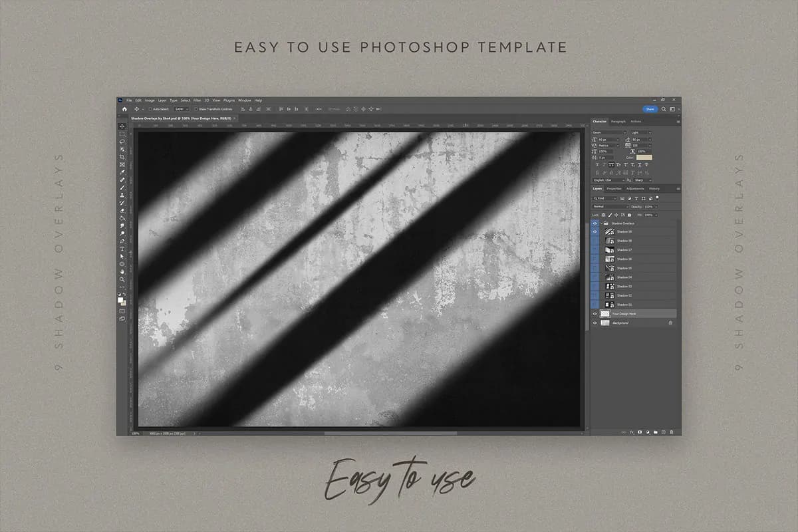Open the Window menu
The image size is (798, 532).
[x=245, y=100]
